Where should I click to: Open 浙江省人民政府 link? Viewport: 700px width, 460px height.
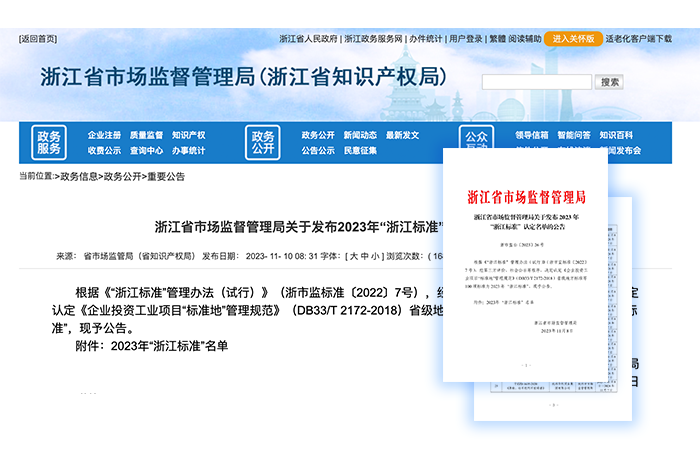pyautogui.click(x=308, y=39)
